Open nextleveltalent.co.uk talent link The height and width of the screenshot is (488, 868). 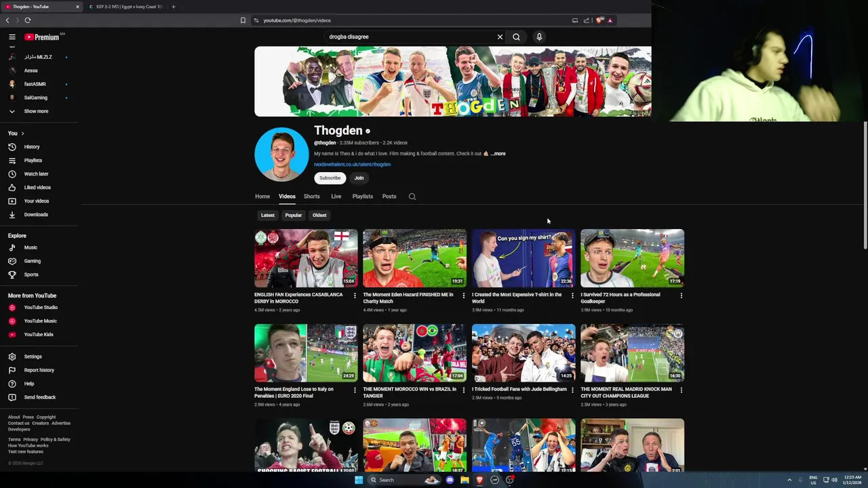352,165
